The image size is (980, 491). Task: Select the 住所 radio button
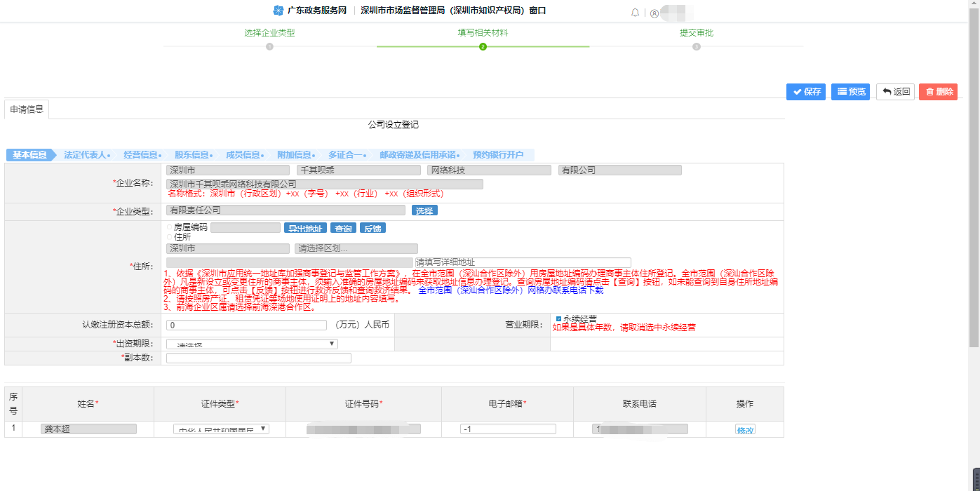pyautogui.click(x=168, y=236)
